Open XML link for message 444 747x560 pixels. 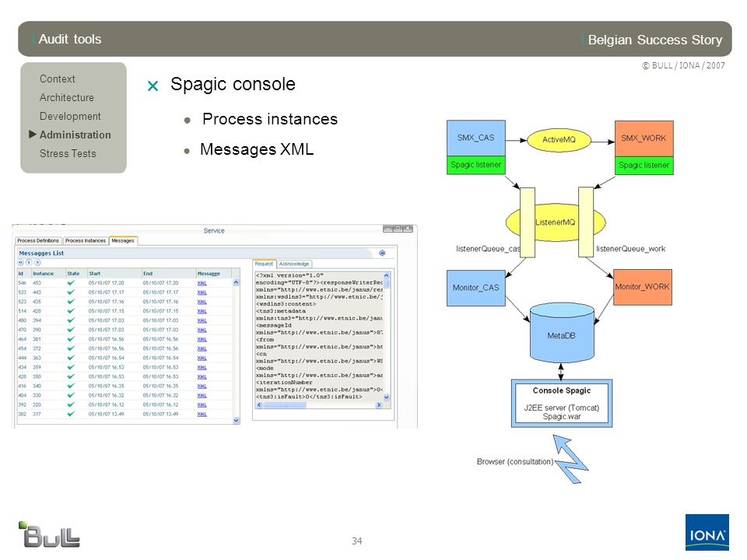(202, 358)
